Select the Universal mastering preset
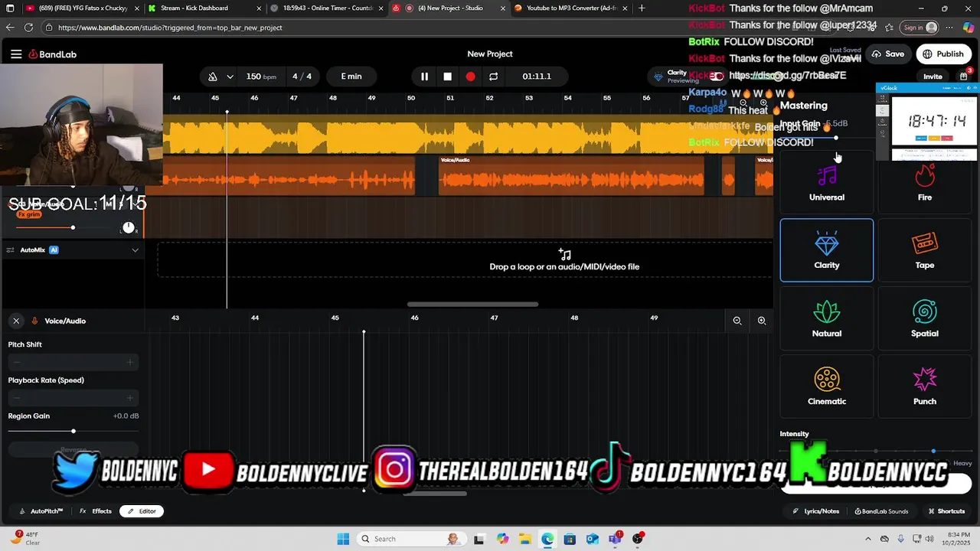The width and height of the screenshot is (980, 551). (827, 183)
